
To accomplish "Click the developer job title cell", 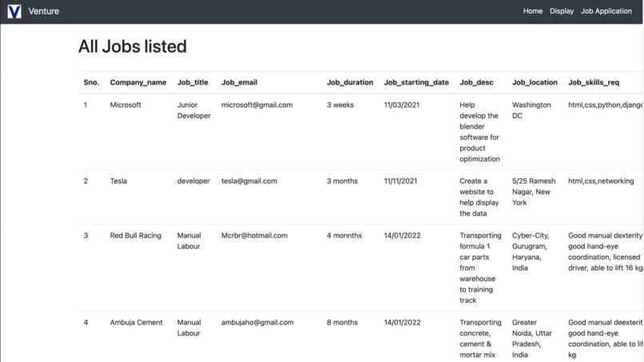I will click(x=193, y=181).
